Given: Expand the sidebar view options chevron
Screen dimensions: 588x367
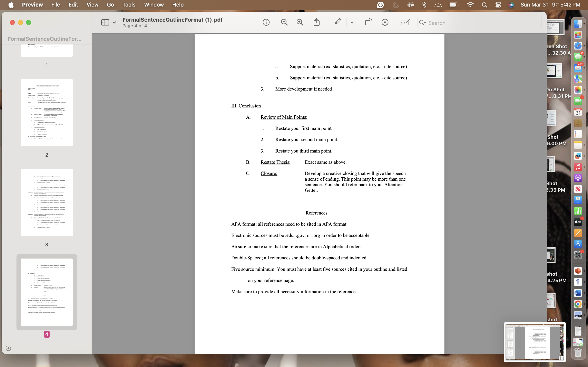Looking at the screenshot, I should coord(114,22).
